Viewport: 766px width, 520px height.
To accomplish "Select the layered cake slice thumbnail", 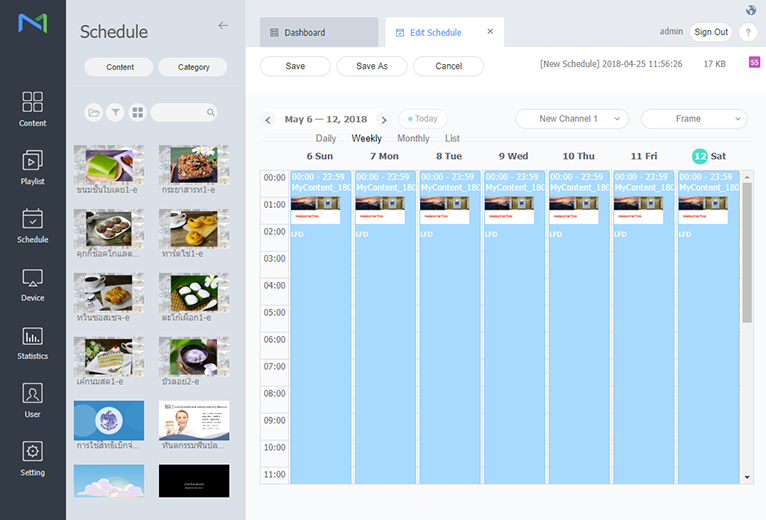I will click(x=108, y=357).
